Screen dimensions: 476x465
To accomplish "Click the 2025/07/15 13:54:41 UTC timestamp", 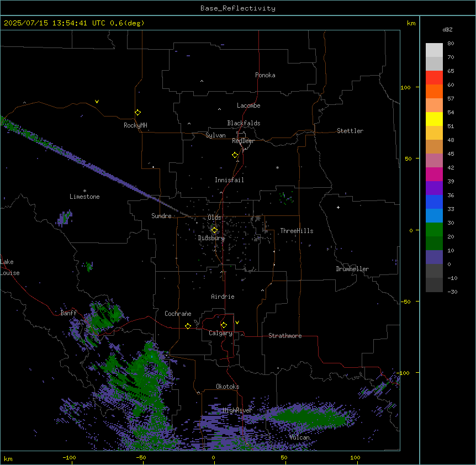I will tap(55, 23).
